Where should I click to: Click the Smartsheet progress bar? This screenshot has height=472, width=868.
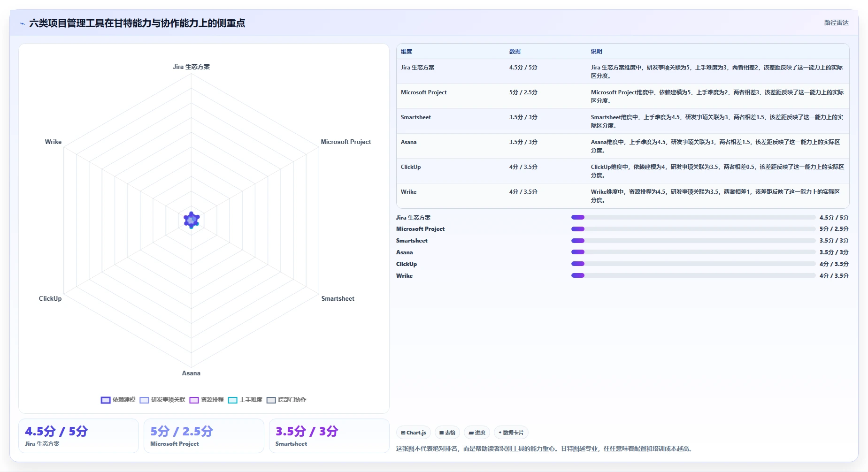coord(693,241)
